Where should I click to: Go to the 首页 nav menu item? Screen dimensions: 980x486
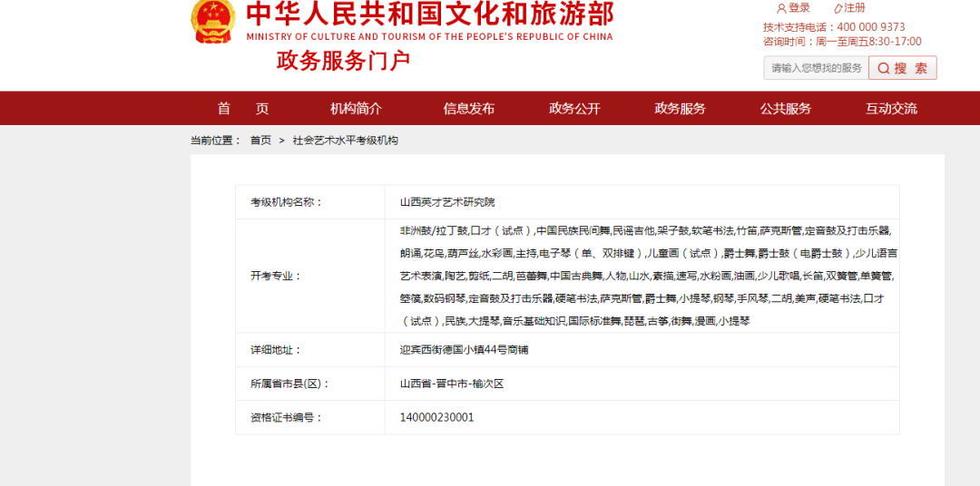[243, 109]
